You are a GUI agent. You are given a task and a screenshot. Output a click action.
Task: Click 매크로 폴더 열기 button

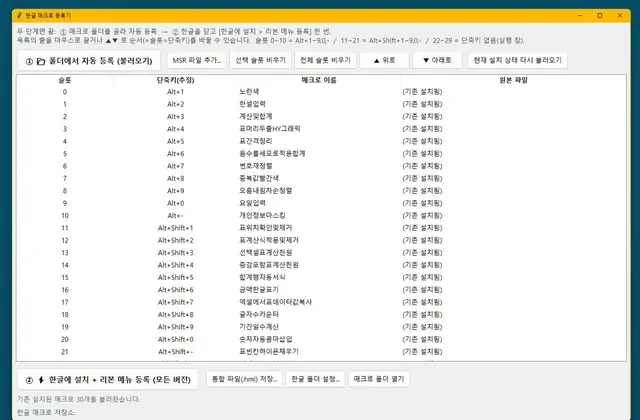click(x=379, y=379)
